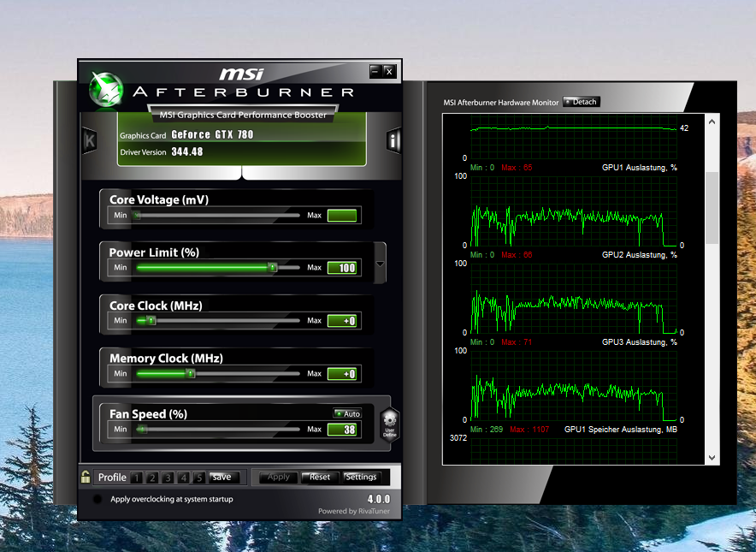Open the Settings button
Viewport: 756px width, 552px height.
click(361, 478)
